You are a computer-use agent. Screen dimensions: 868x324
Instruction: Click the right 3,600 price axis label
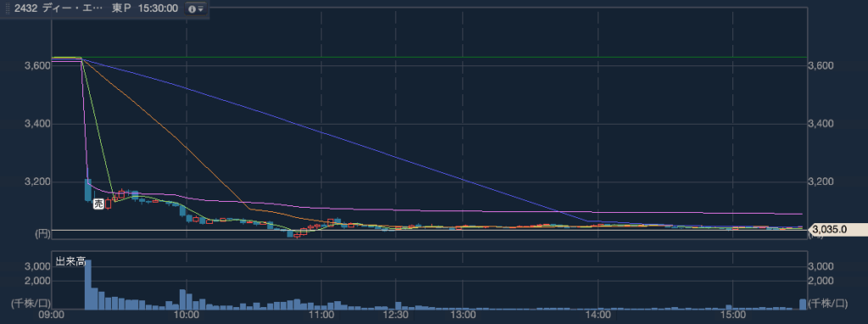(821, 66)
